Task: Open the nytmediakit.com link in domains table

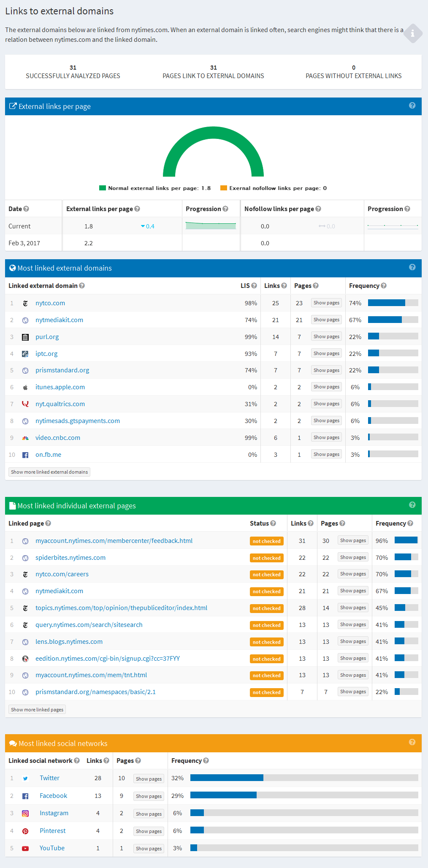Action: [x=59, y=320]
